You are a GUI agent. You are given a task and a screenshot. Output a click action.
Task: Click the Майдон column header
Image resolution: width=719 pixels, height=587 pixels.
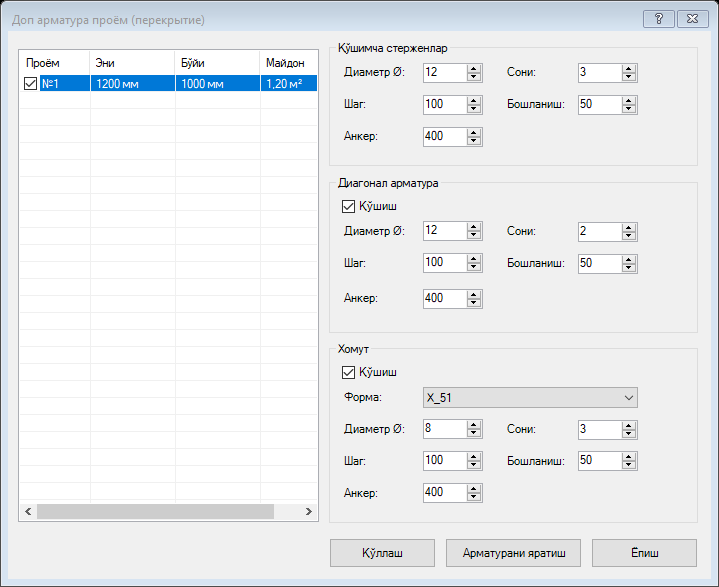289,63
